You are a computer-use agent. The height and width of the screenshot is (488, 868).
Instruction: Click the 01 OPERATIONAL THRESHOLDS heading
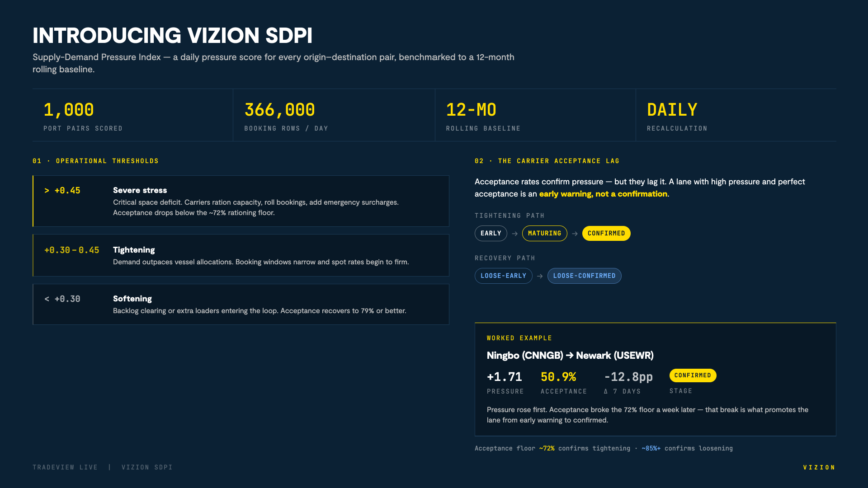pos(95,161)
